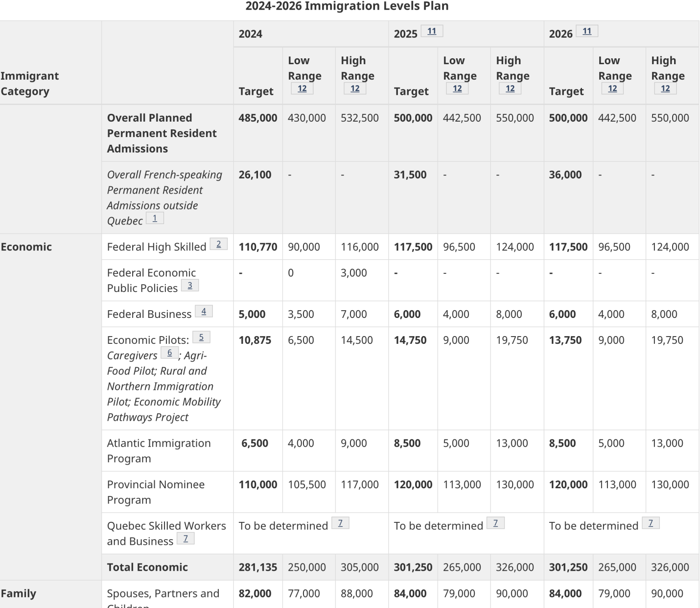The width and height of the screenshot is (700, 608).
Task: Select the Total Economic row label
Action: pos(147,567)
